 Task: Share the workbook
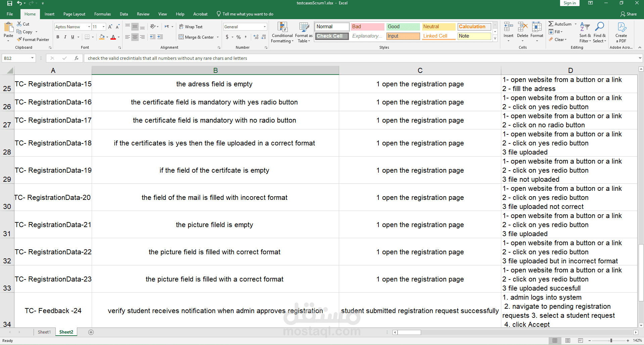click(x=629, y=14)
